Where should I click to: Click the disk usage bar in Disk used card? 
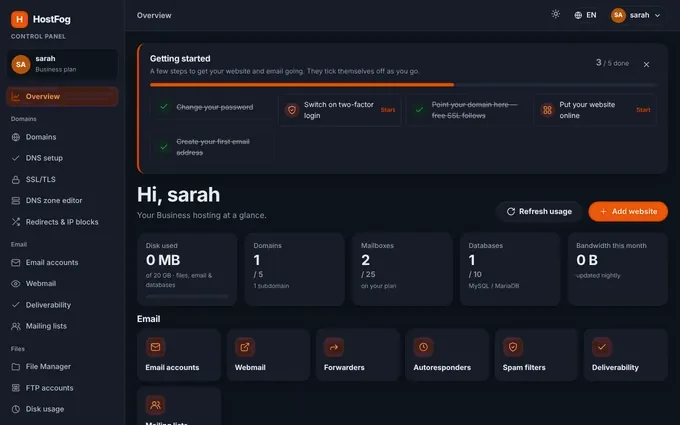(187, 296)
